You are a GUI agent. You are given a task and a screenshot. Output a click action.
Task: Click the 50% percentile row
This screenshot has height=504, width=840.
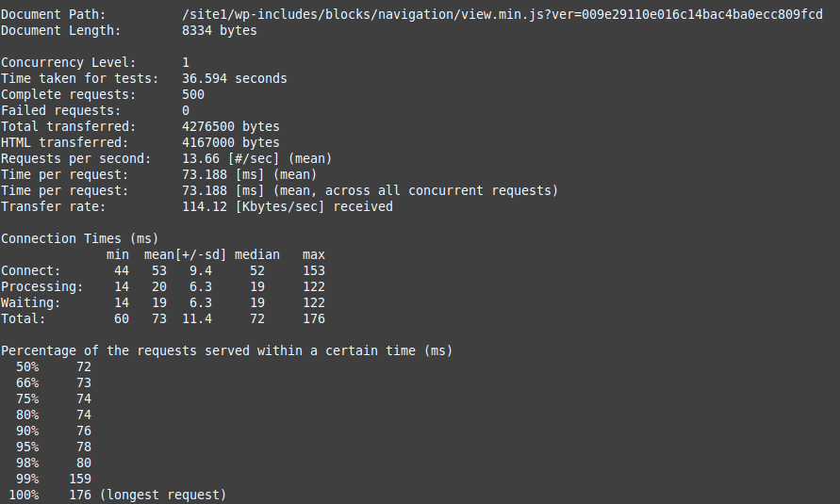tap(54, 366)
